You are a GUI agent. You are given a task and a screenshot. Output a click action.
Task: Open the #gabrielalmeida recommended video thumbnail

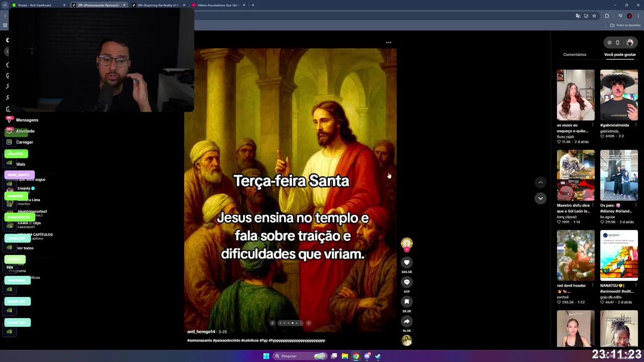pyautogui.click(x=619, y=95)
